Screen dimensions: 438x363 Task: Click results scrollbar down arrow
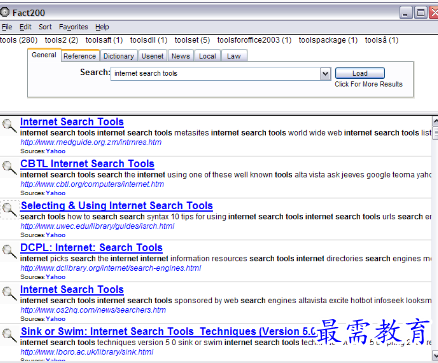click(435, 355)
